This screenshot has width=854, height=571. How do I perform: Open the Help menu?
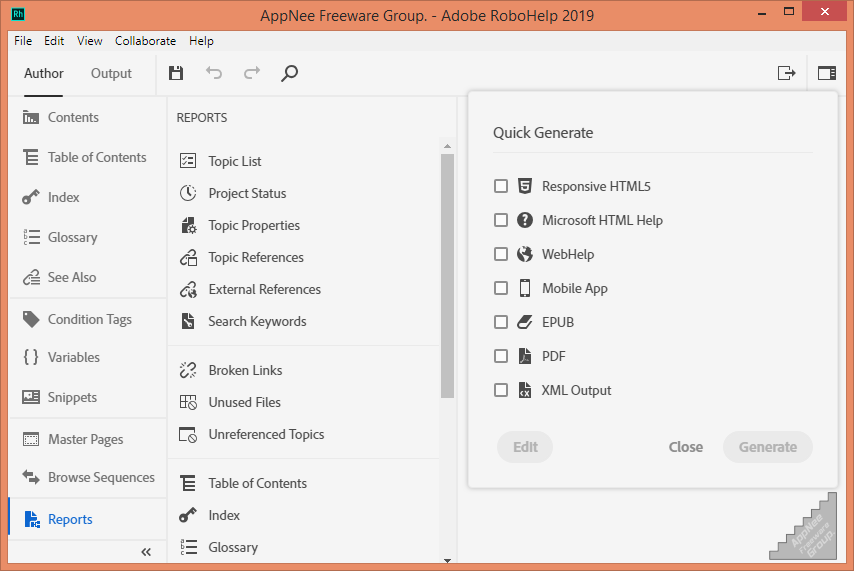(x=201, y=41)
